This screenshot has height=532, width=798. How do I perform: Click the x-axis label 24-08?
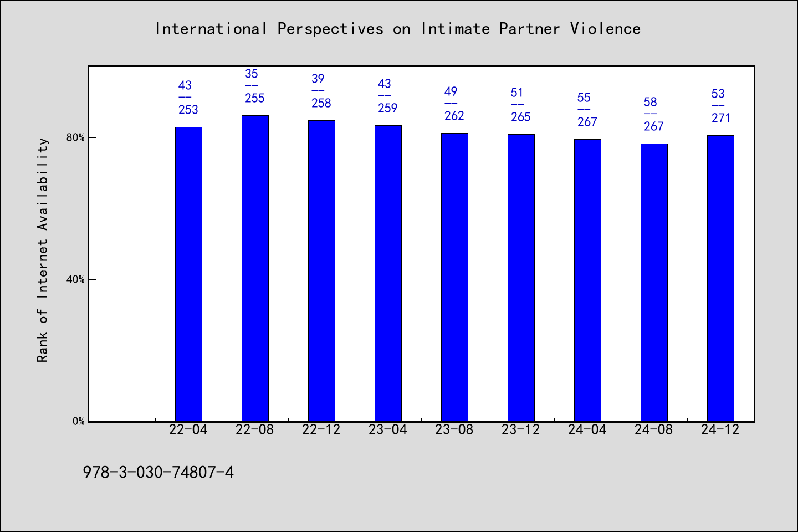[x=654, y=430]
